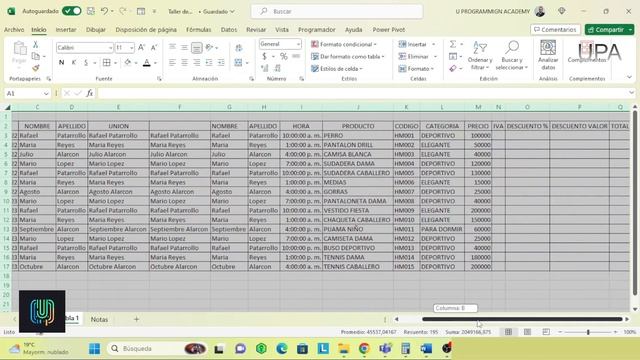Screen dimensions: 640x360
Task: Switch to the Power Pivot tab
Action: (389, 30)
